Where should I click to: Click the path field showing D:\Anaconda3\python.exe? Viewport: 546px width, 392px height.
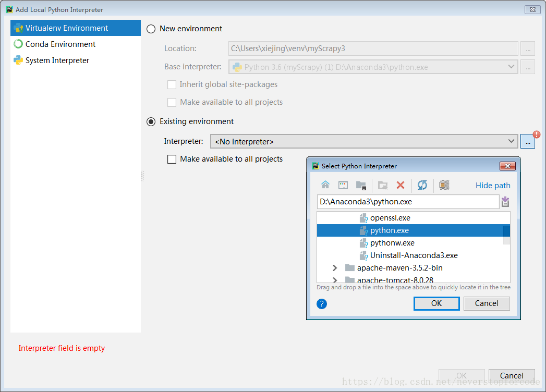408,202
